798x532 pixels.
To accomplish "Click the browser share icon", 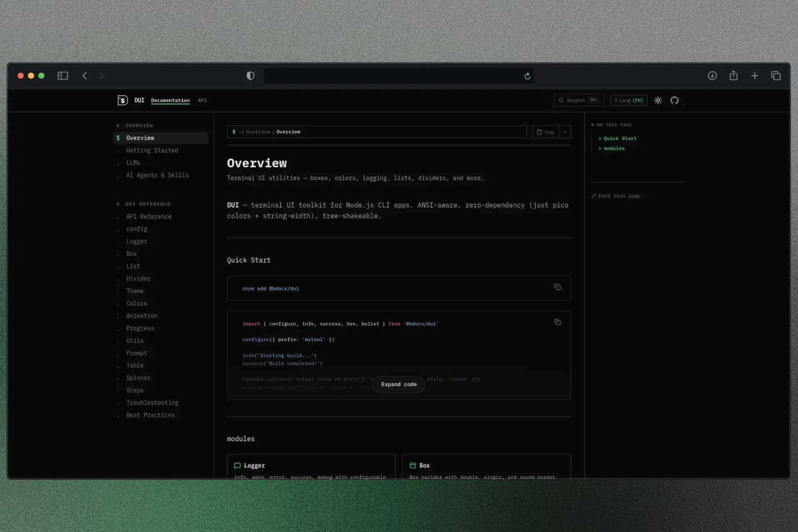I will (x=734, y=75).
